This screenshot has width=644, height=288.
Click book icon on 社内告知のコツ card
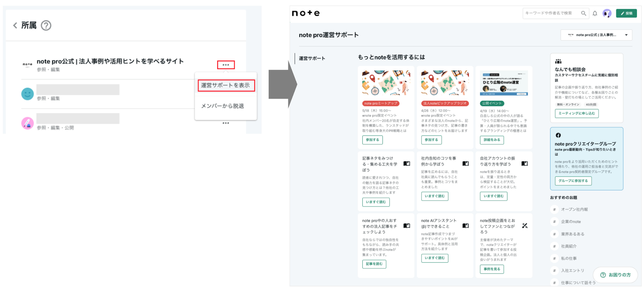(x=466, y=164)
